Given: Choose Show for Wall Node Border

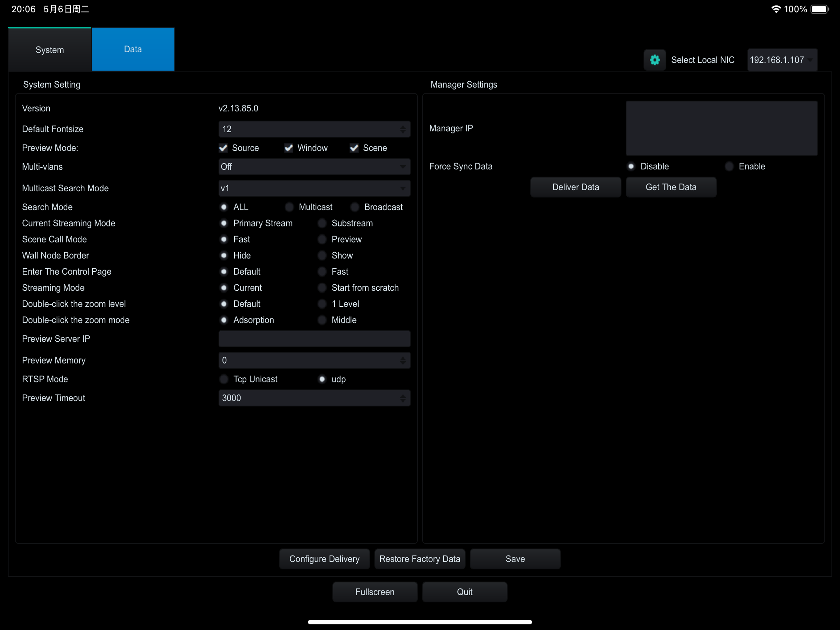Looking at the screenshot, I should coord(322,255).
